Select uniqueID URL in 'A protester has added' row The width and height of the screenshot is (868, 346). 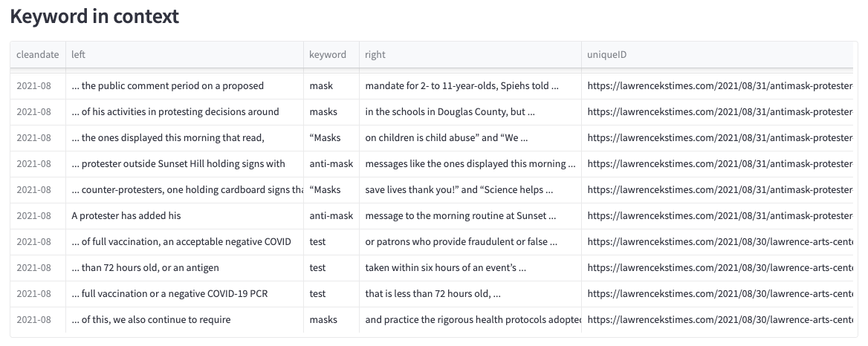[717, 215]
